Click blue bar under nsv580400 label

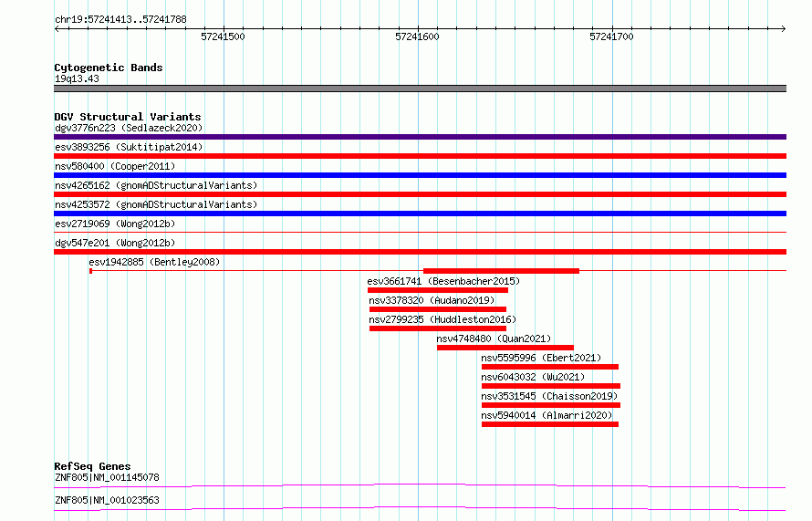coord(420,175)
